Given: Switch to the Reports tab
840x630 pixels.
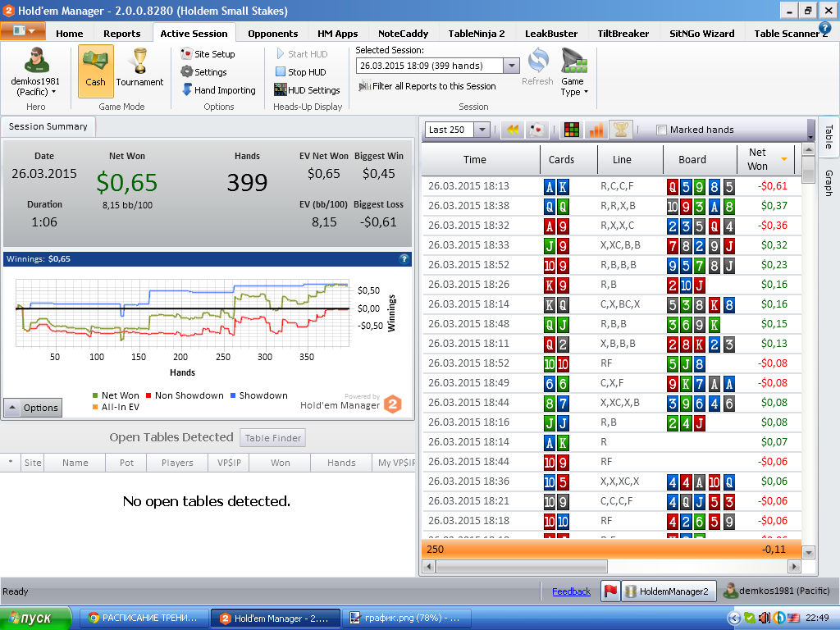Looking at the screenshot, I should (122, 33).
